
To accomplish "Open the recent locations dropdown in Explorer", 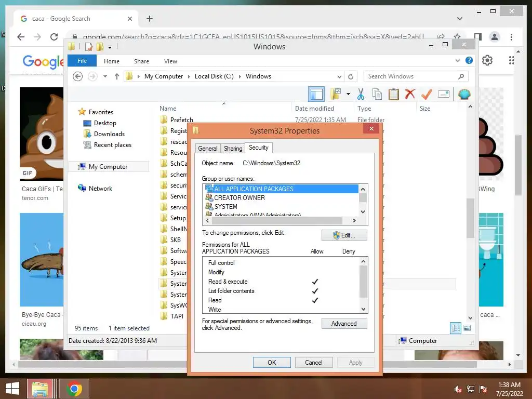I will pyautogui.click(x=105, y=76).
